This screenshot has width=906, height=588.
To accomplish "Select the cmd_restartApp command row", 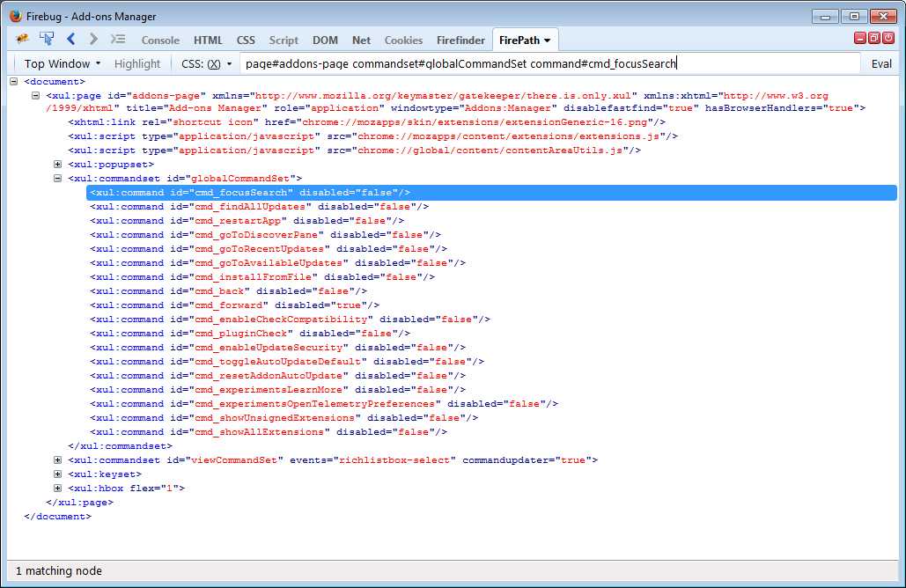I will 247,221.
